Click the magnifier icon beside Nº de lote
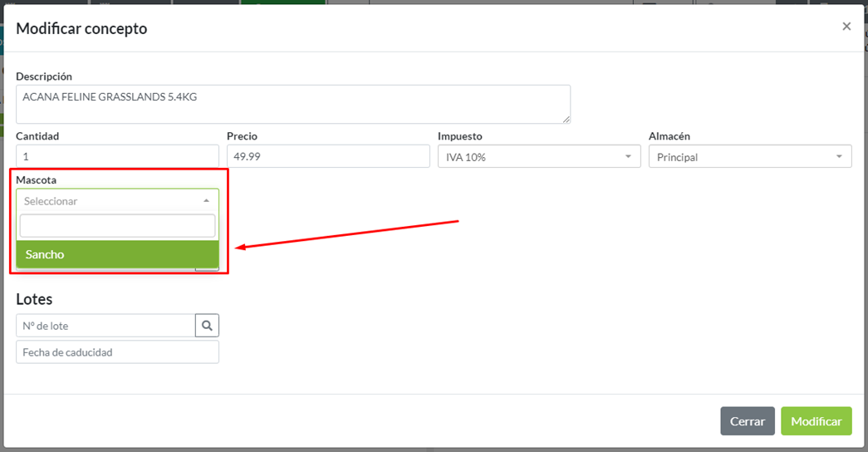This screenshot has height=452, width=868. [207, 326]
